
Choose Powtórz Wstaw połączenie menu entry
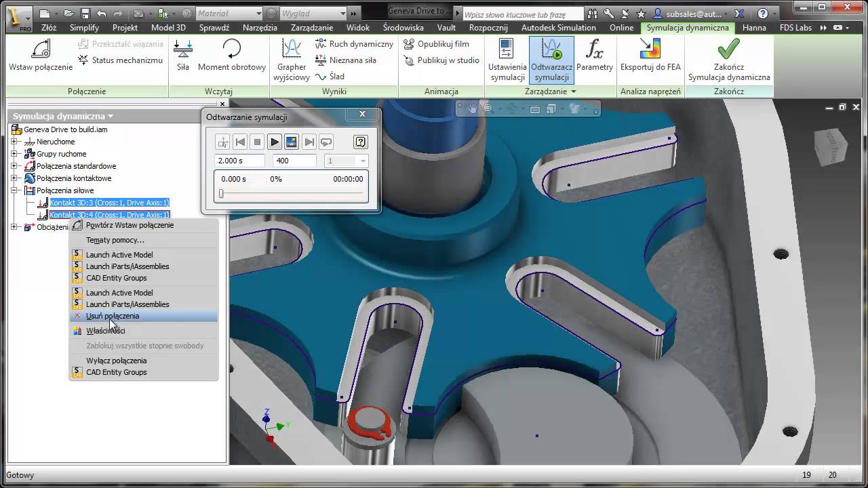144,225
